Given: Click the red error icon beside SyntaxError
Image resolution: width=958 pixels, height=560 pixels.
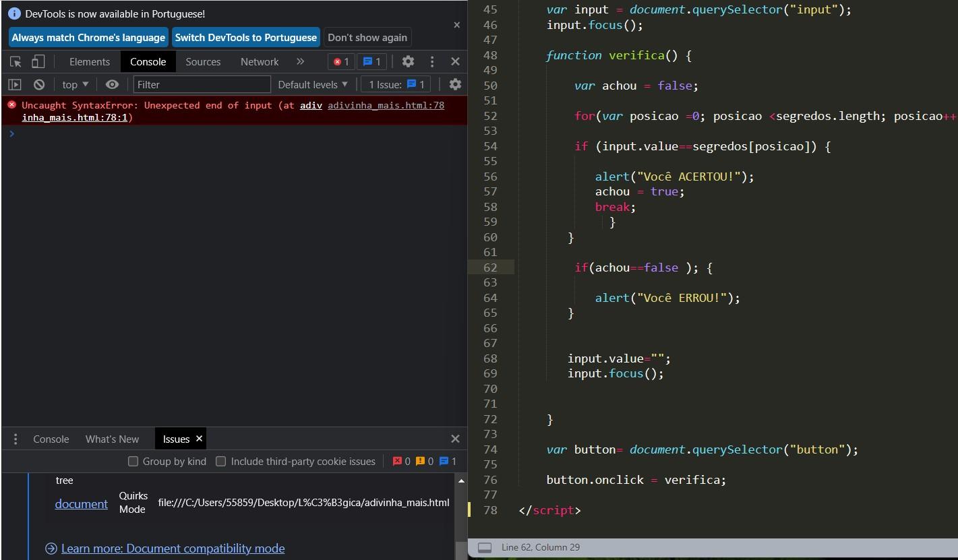Looking at the screenshot, I should [x=11, y=105].
